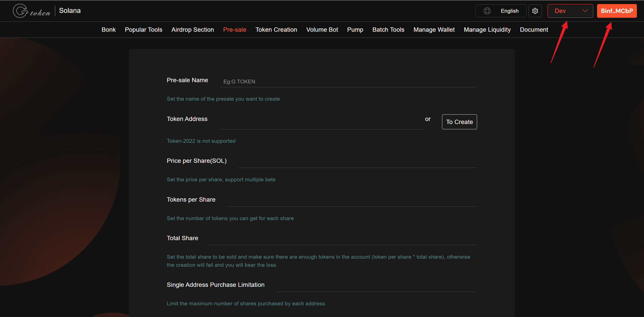Screen dimensions: 644x317
Task: Open the Bonk menu
Action: (x=108, y=30)
